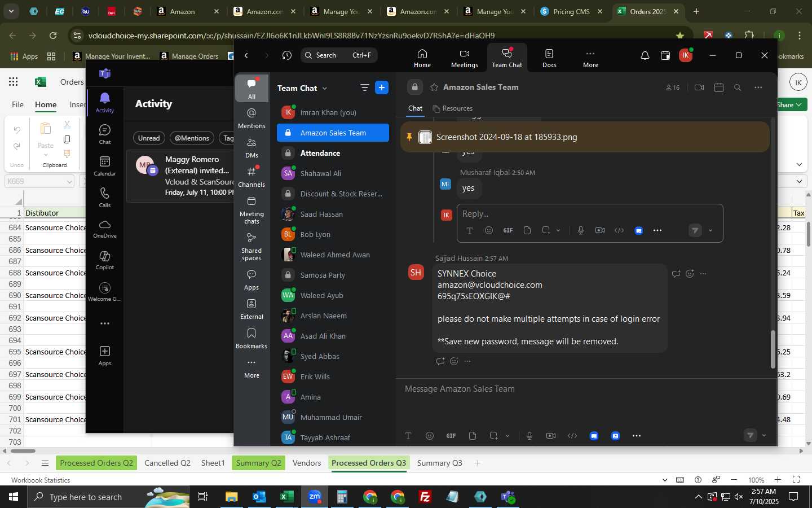Expand the Excel Name Box dropdown
The width and height of the screenshot is (812, 508).
pos(69,181)
